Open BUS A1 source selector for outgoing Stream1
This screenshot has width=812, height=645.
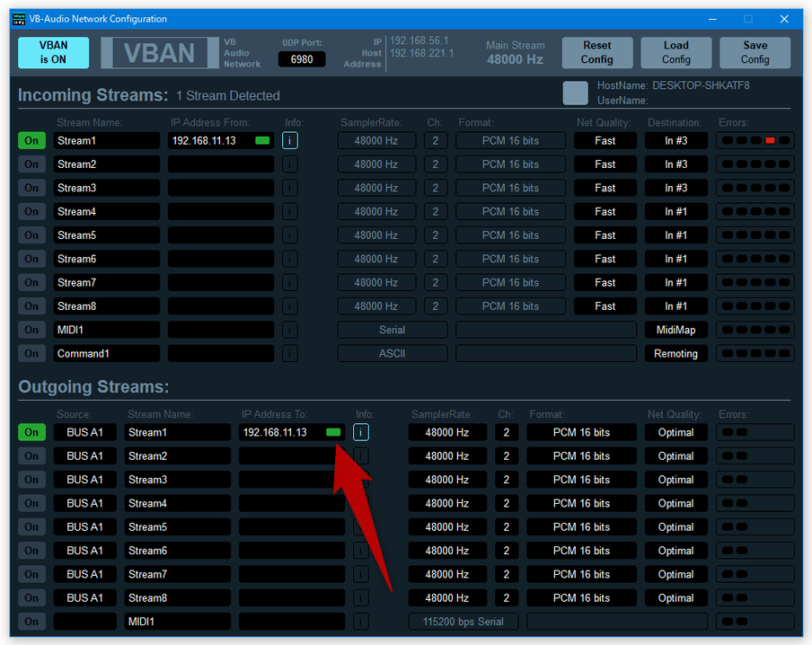(x=85, y=432)
